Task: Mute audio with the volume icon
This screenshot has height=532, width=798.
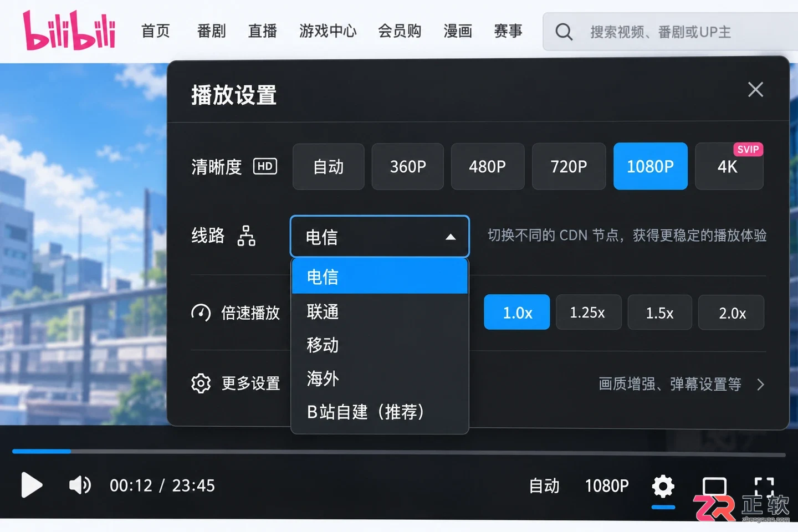Action: [x=80, y=485]
